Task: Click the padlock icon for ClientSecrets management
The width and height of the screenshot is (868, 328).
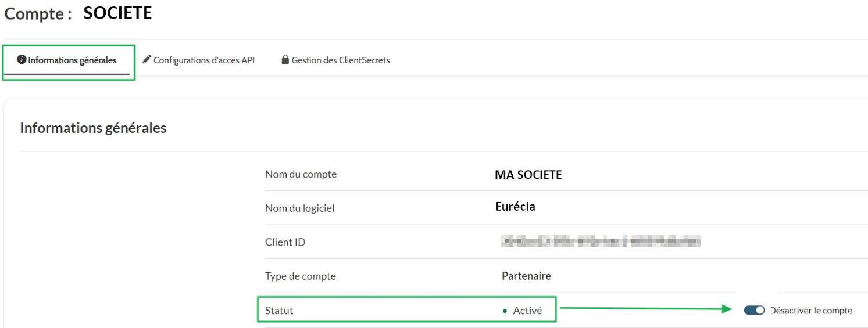Action: pyautogui.click(x=285, y=60)
